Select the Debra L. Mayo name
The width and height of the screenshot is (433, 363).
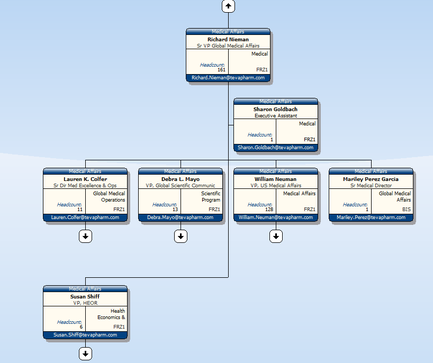coord(180,179)
